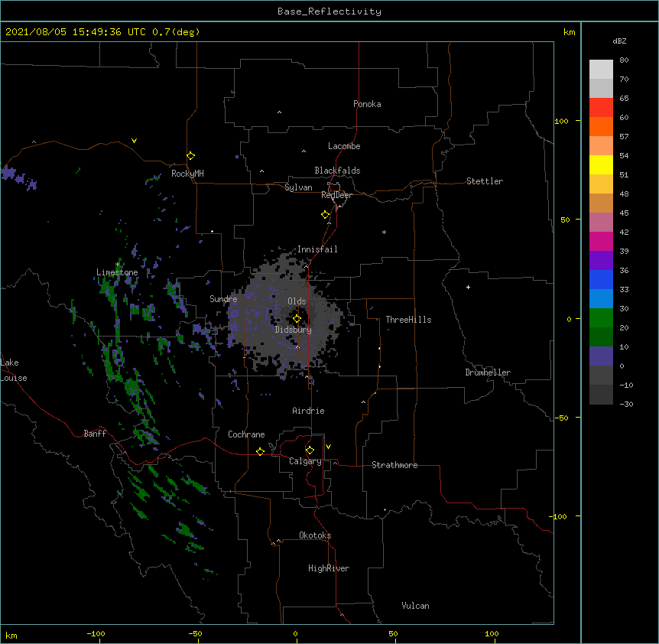Image resolution: width=659 pixels, height=644 pixels.
Task: Click the 80 value in the dBZ legend
Action: click(624, 60)
